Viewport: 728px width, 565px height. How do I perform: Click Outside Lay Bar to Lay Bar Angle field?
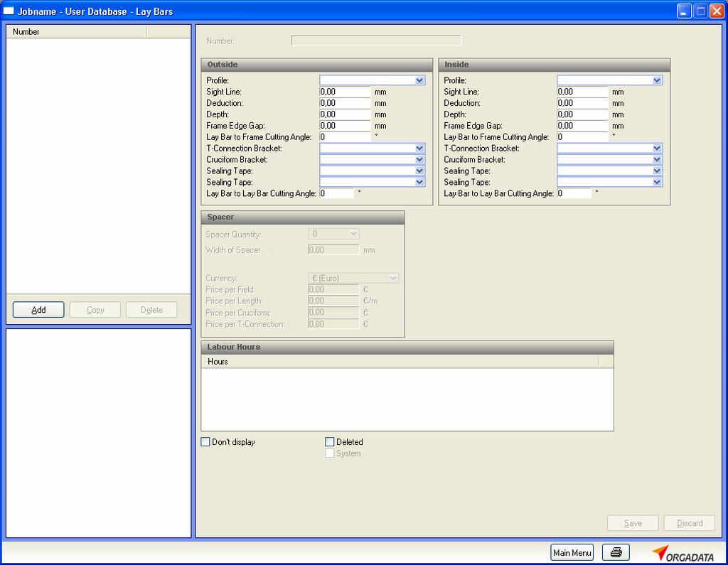(x=336, y=193)
